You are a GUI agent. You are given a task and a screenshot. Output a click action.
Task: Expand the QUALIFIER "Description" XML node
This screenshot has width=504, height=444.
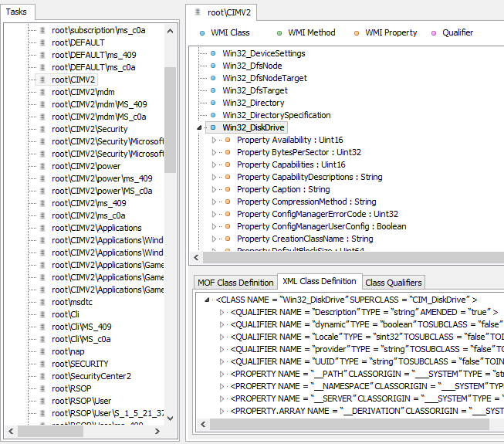(222, 312)
